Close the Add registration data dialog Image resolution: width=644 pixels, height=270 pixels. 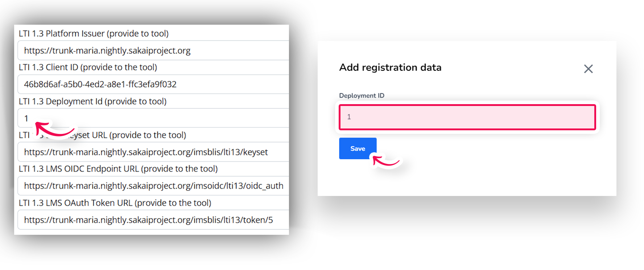[x=588, y=69]
